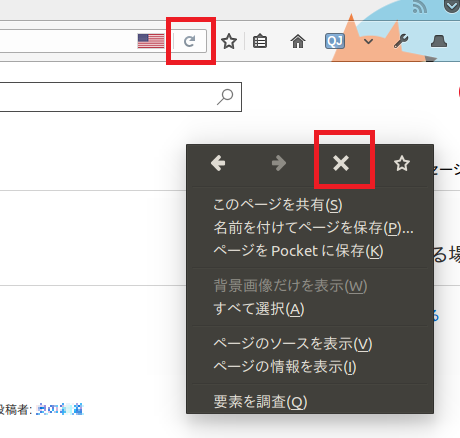Click the magnifier search icon
Screen dimensions: 460x438
pos(225,97)
